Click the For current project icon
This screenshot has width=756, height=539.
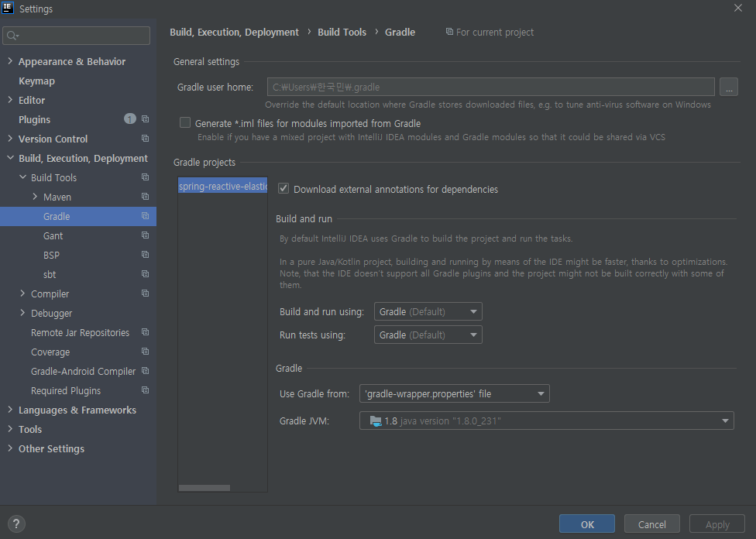pos(449,31)
